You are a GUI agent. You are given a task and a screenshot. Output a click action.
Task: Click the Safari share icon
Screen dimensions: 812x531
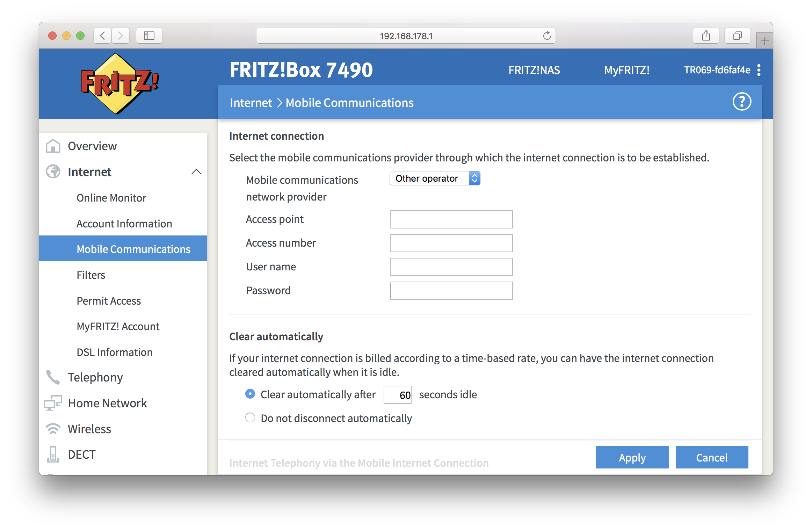pyautogui.click(x=706, y=36)
